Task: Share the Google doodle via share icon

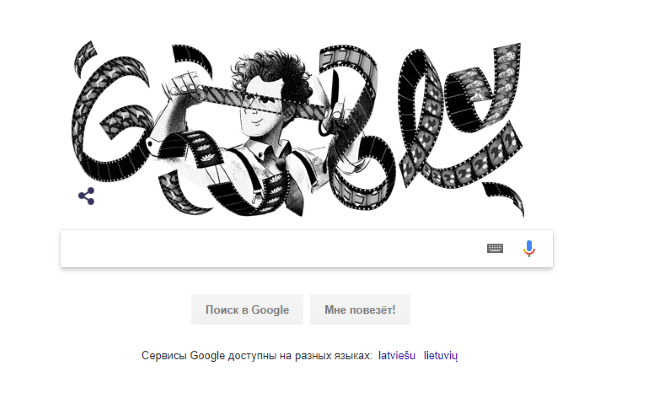Action: 86,196
